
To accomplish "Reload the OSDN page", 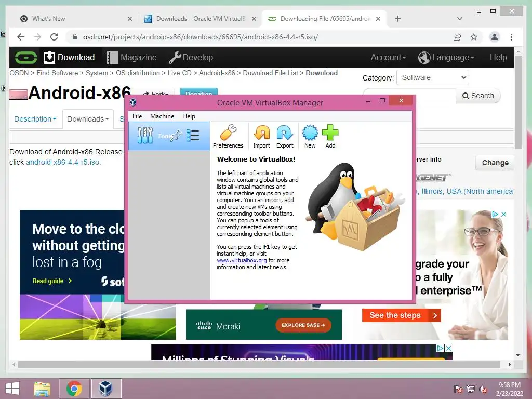I will point(54,37).
